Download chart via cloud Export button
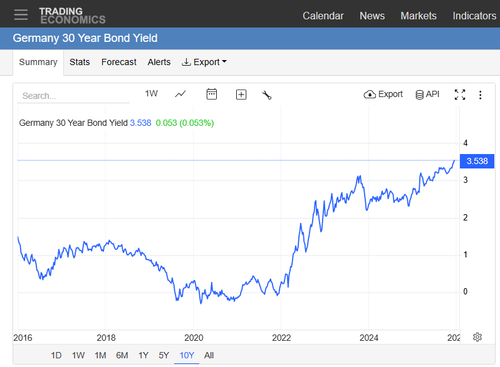 pos(383,94)
